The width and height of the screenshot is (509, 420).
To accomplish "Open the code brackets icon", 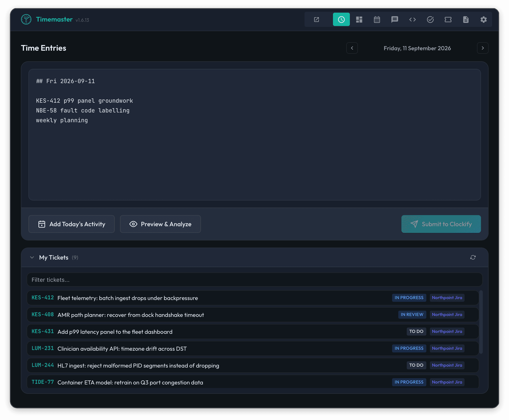I will tap(412, 20).
